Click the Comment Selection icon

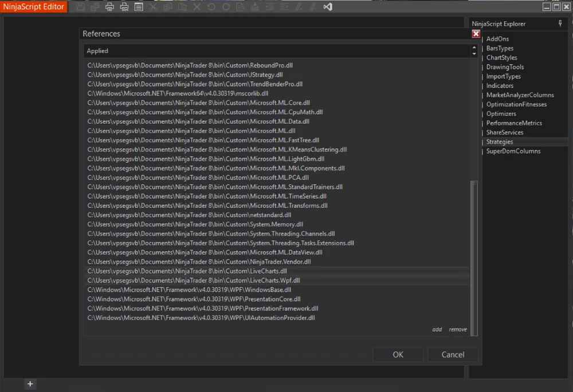tap(299, 7)
